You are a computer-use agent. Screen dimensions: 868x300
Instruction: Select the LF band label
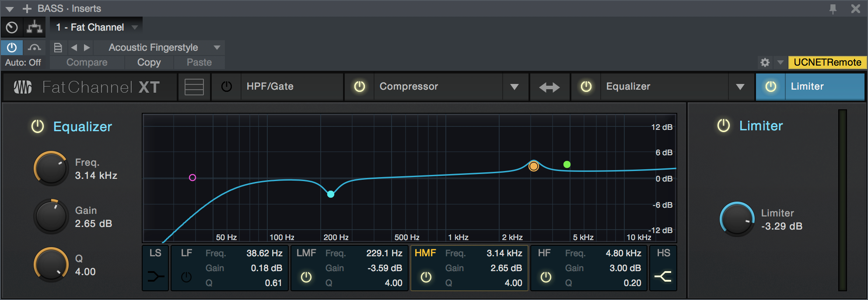(x=187, y=253)
